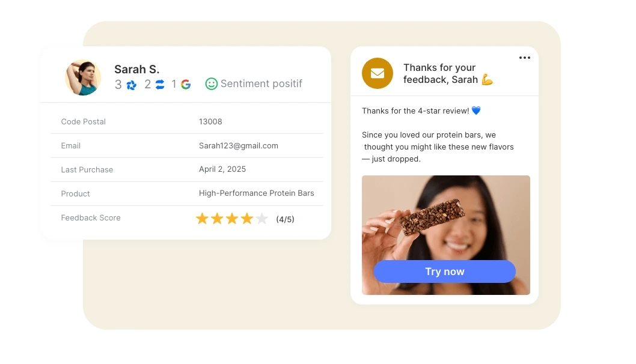
Task: Click the first yellow feedback star
Action: pyautogui.click(x=202, y=219)
